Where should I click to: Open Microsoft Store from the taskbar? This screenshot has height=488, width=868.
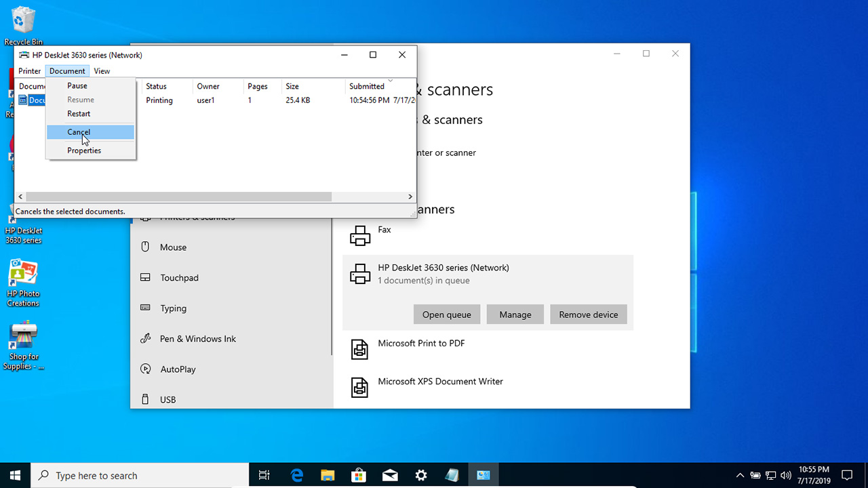[359, 475]
